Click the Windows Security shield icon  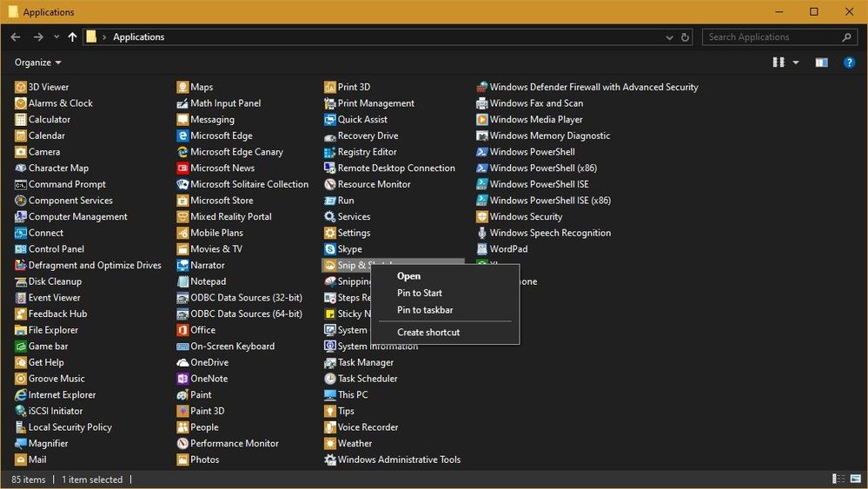482,217
